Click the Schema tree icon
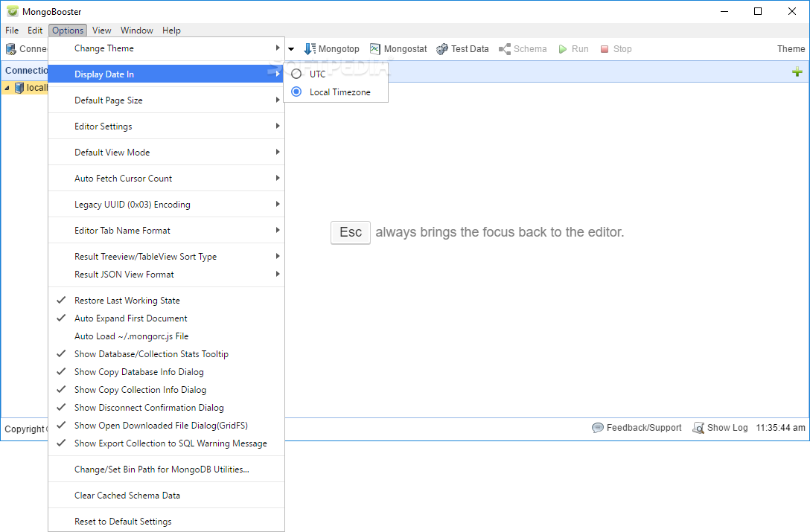Screen dimensions: 810x532 [505, 49]
